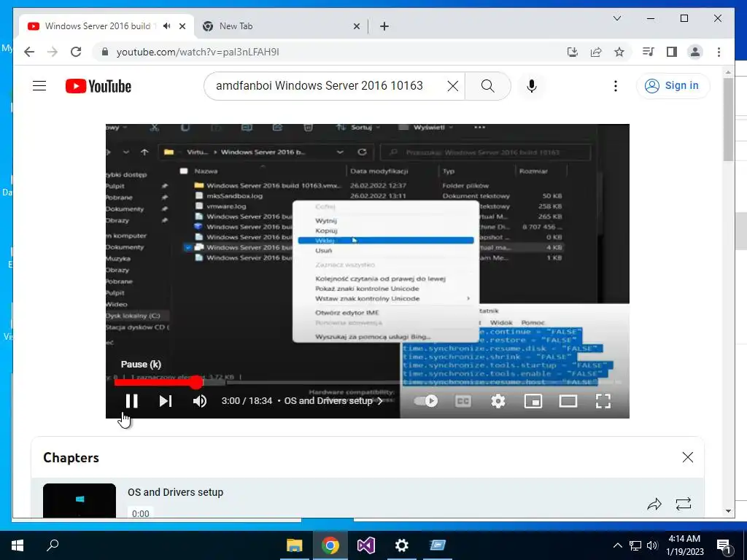
Task: Install YouTube app from address bar icon
Action: (x=573, y=52)
